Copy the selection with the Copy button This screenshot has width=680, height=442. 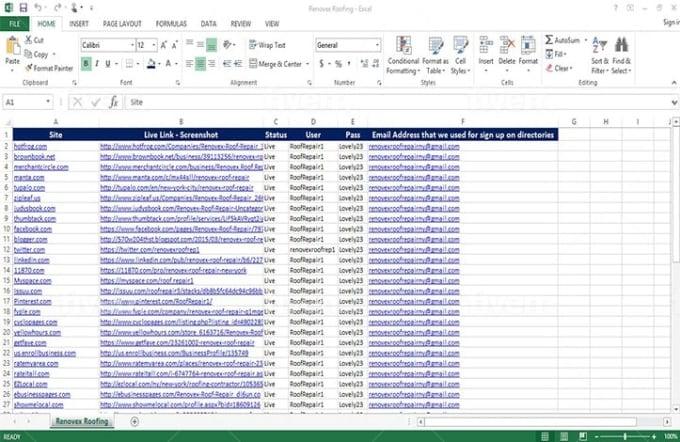pos(36,54)
